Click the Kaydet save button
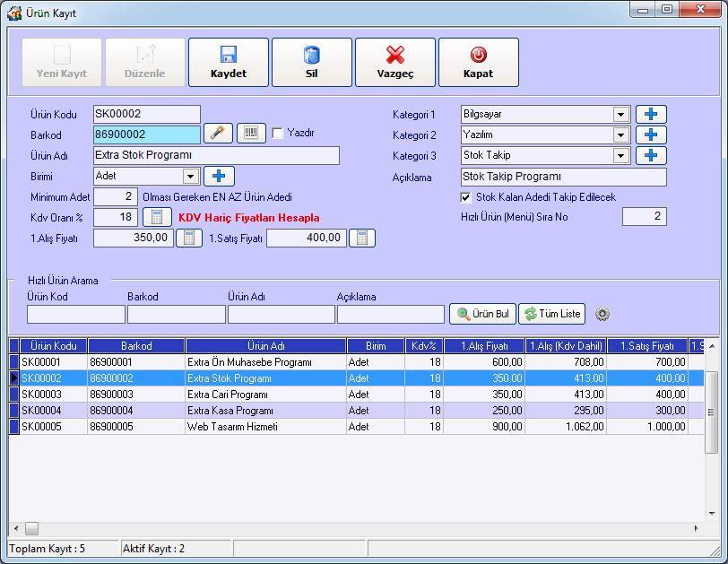 229,62
